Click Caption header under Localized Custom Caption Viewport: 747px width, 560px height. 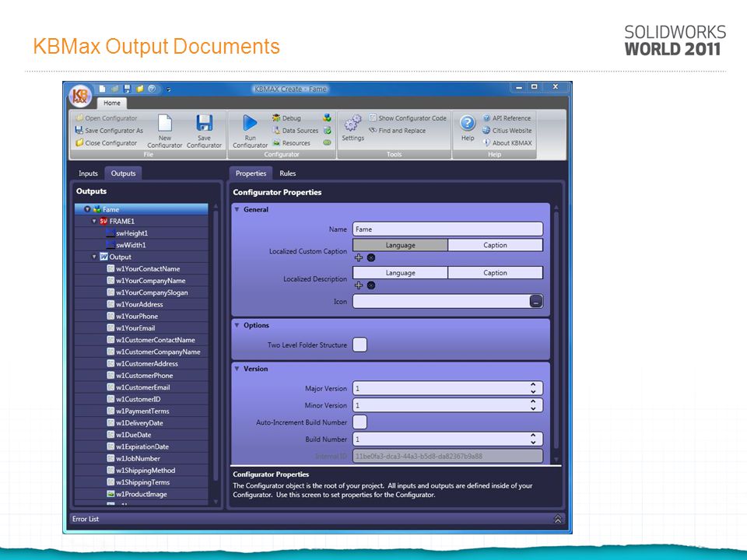[x=496, y=245]
